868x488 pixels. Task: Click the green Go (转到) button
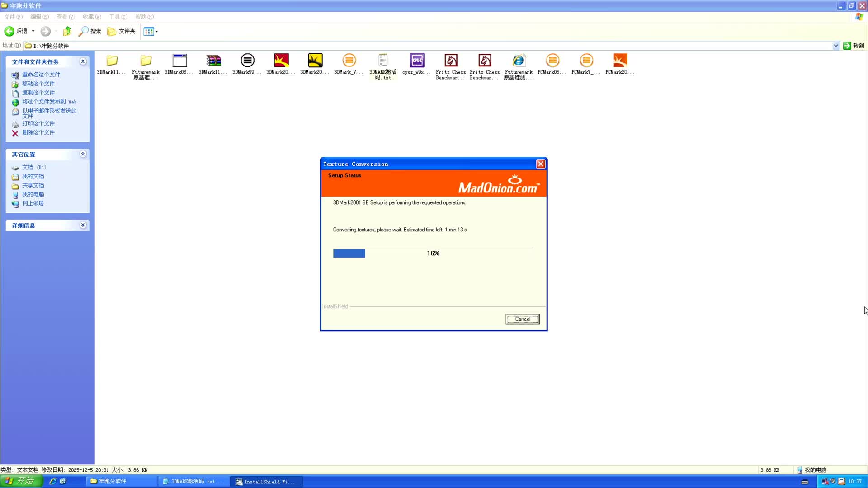pos(854,46)
